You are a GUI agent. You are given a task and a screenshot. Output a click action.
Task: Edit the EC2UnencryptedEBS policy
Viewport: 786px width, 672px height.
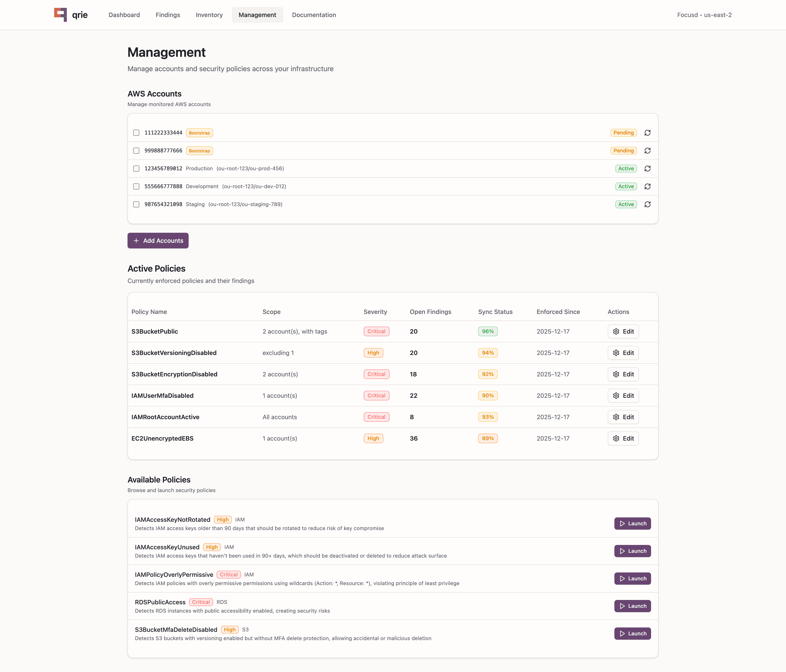tap(623, 438)
